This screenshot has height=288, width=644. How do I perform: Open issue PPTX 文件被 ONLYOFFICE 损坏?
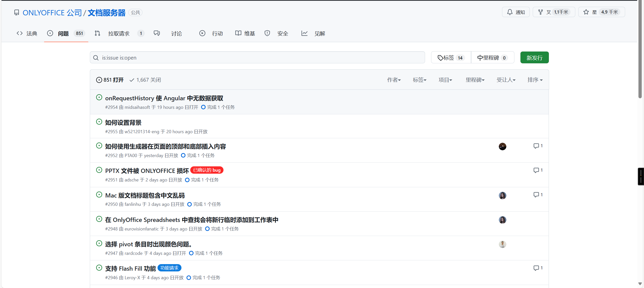point(147,171)
